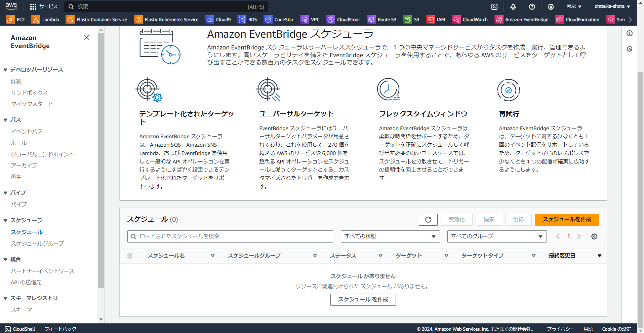644x333 pixels.
Task: Click the 無効化 button
Action: 456,220
